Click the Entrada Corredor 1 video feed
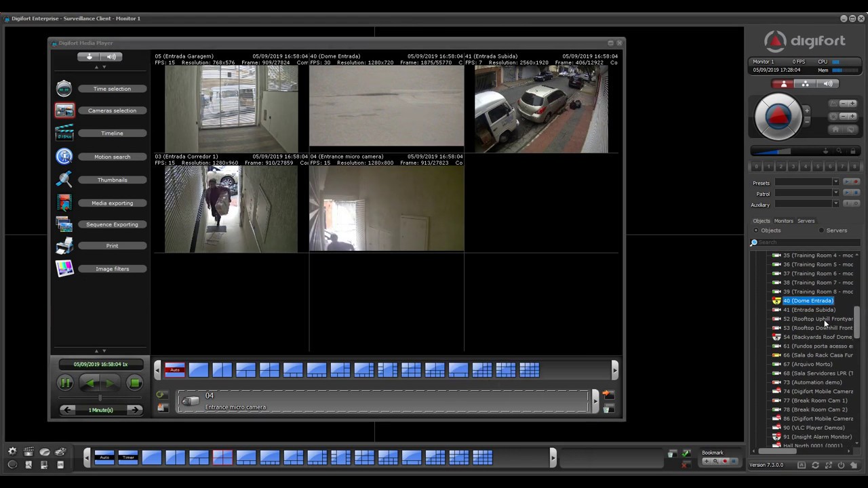Image resolution: width=868 pixels, height=488 pixels. point(231,209)
